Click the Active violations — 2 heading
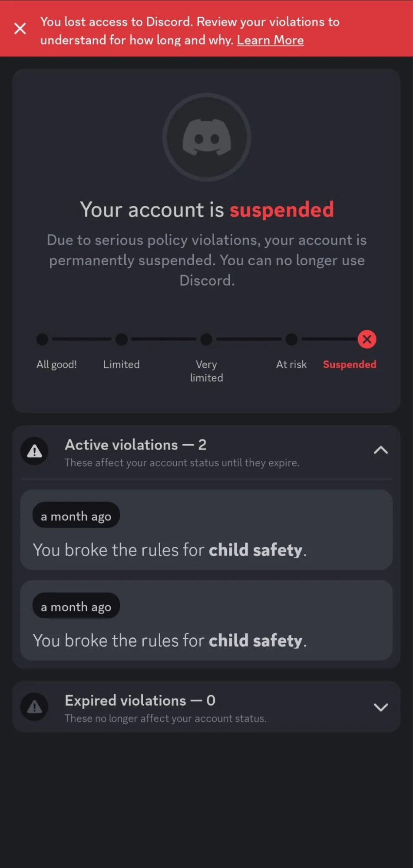Image resolution: width=413 pixels, height=868 pixels. pyautogui.click(x=135, y=445)
